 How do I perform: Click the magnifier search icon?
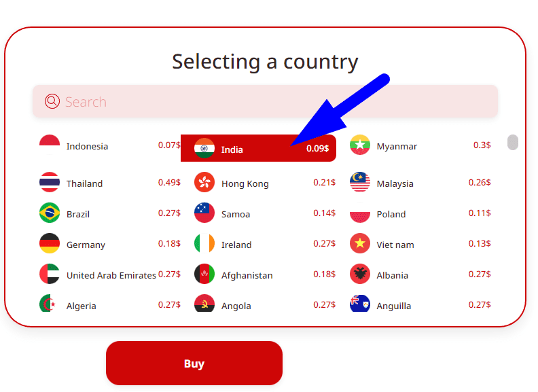[52, 102]
